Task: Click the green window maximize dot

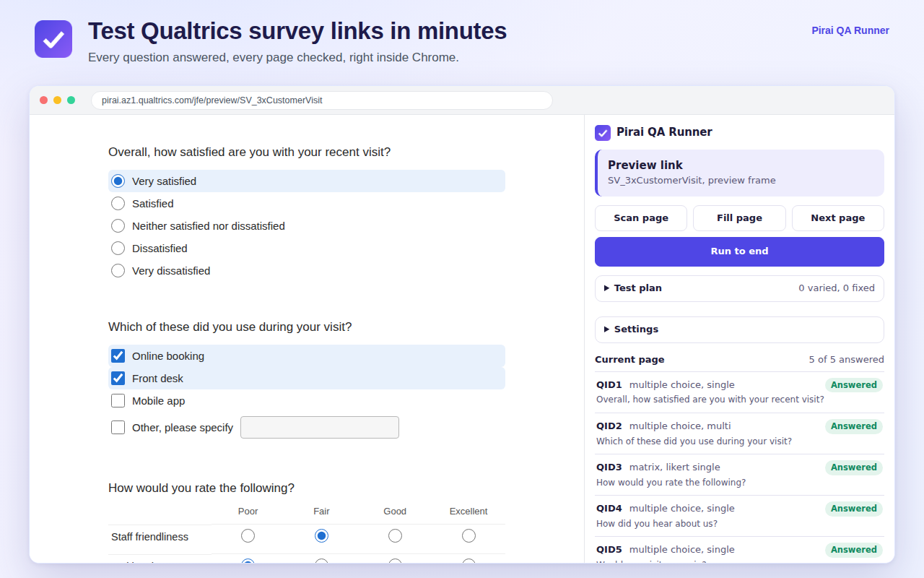Action: 71,100
